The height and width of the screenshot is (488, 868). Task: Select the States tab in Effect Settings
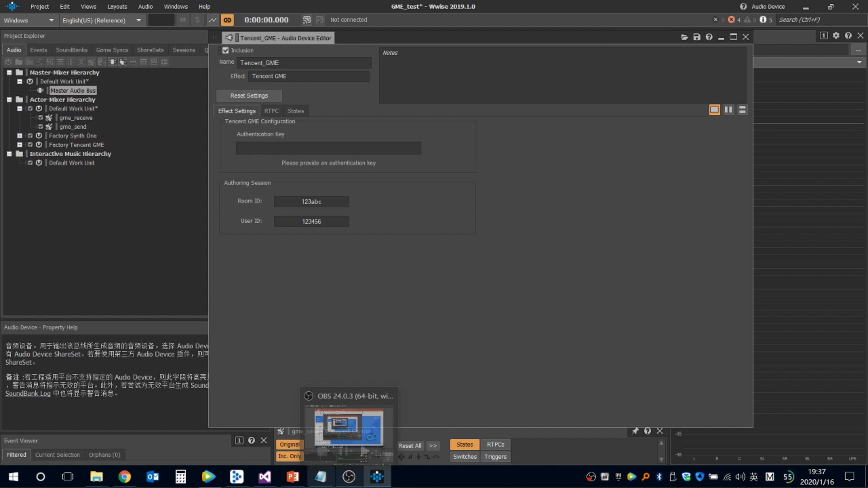pos(295,111)
